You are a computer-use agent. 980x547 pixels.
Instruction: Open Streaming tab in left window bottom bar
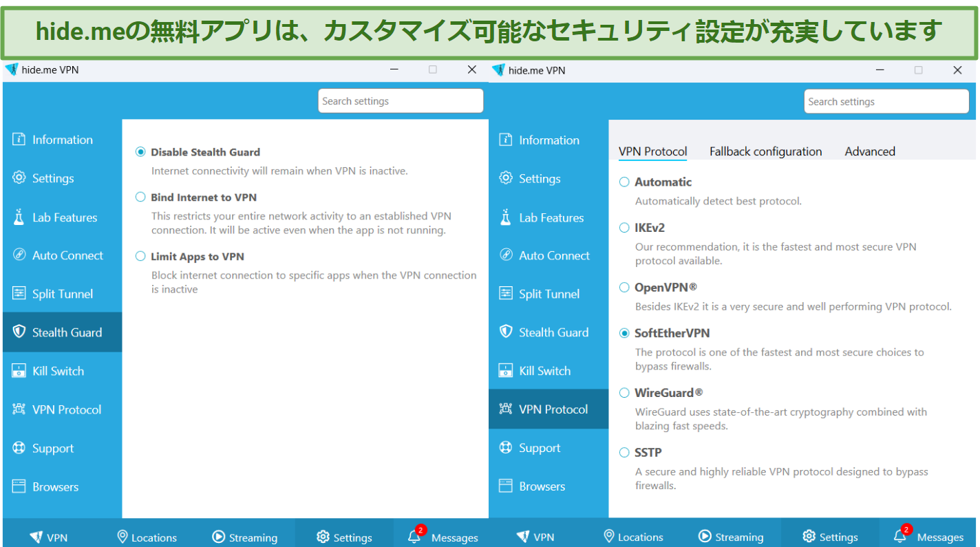(245, 537)
